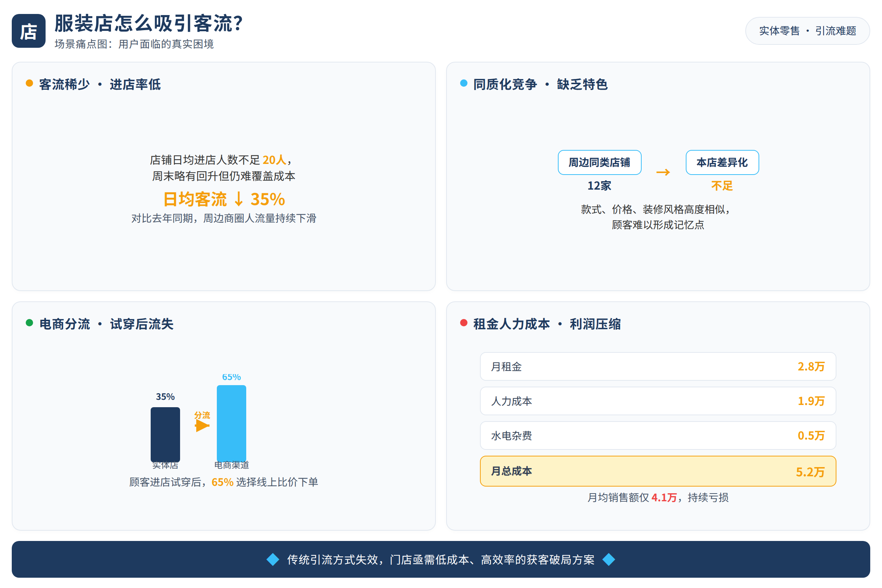Click the caption 顾客进店试穿后,65% 选择线上比价下单
This screenshot has width=882, height=588.
click(x=224, y=482)
